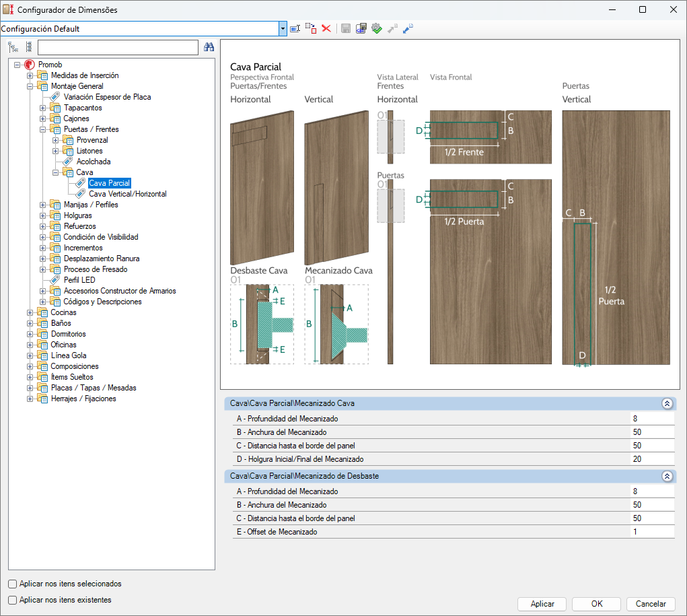Screen dimensions: 687x616
Task: Select Cava Vertical/Horizontal tree item
Action: (x=127, y=194)
